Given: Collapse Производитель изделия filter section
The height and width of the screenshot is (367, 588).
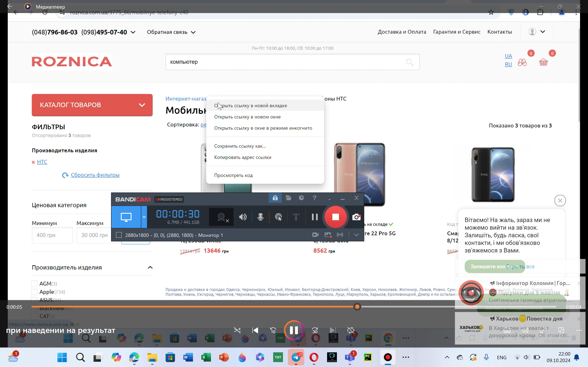Looking at the screenshot, I should pos(150,267).
